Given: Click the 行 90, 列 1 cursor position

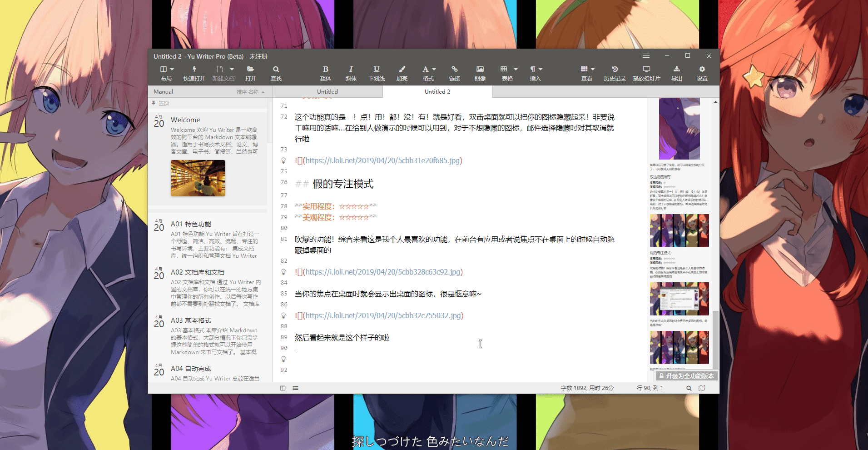Looking at the screenshot, I should coord(650,388).
